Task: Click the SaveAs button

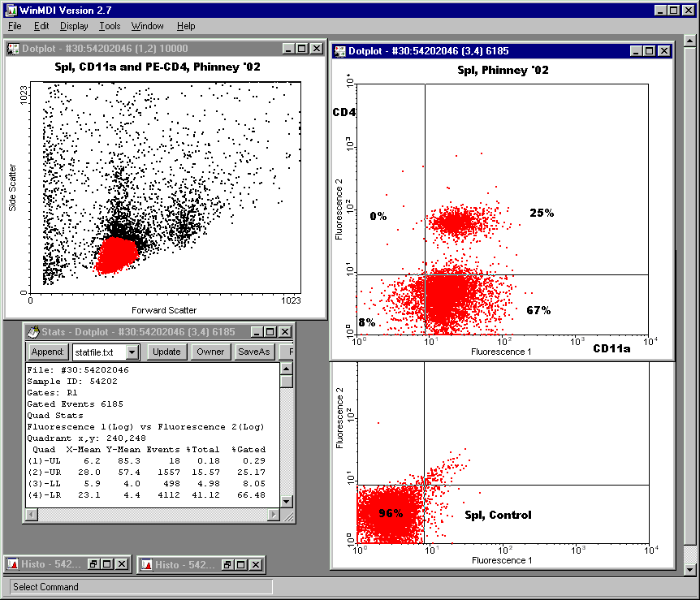Action: (253, 352)
